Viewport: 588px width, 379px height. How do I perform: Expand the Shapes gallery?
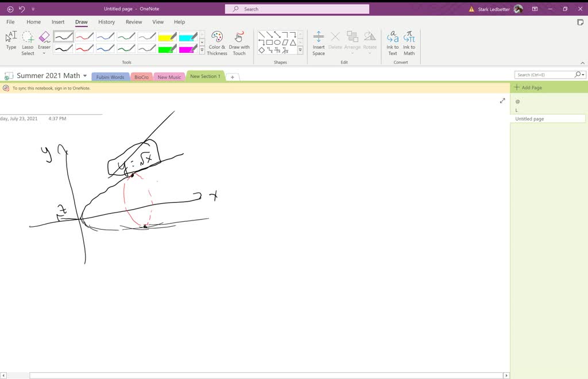pos(299,51)
